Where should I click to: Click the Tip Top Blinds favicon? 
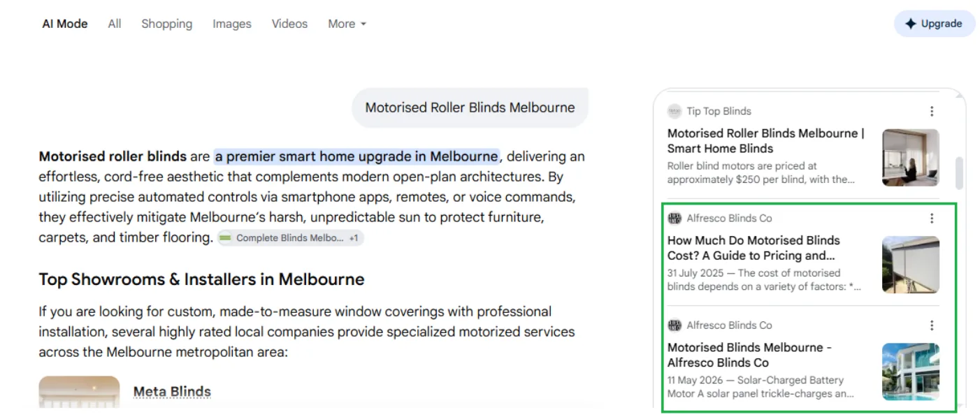click(674, 111)
